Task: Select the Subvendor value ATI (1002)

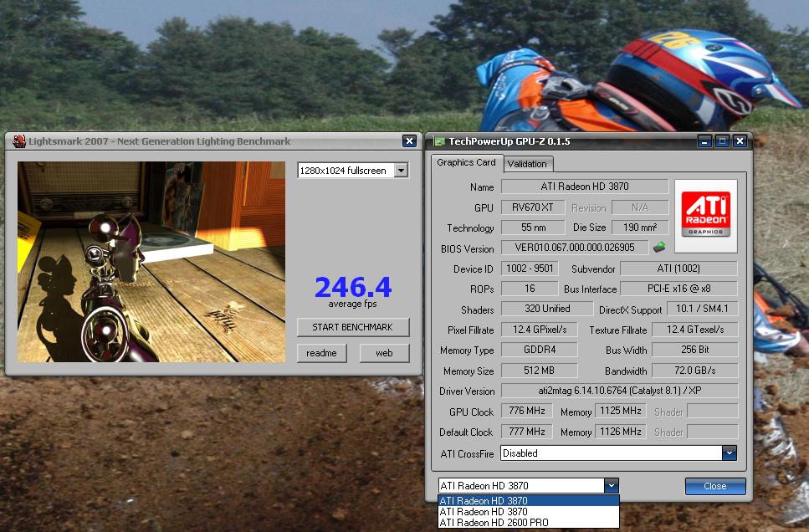Action: [678, 269]
